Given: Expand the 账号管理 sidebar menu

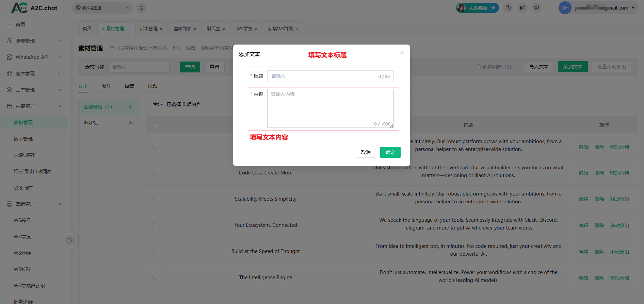Looking at the screenshot, I should tap(34, 41).
